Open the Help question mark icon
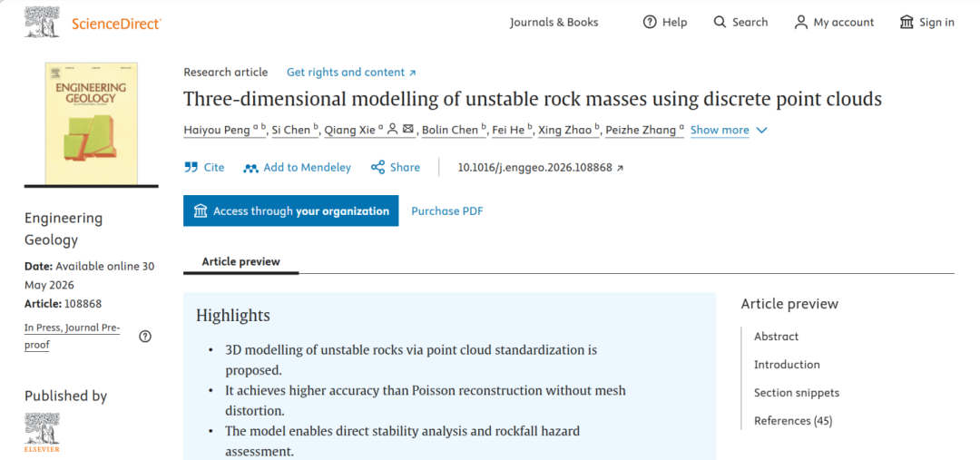This screenshot has width=980, height=460. (x=650, y=23)
